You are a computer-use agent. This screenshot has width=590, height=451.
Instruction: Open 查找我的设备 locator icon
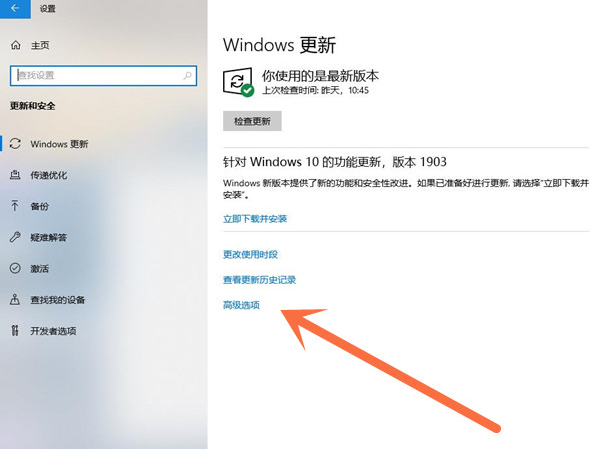[15, 299]
